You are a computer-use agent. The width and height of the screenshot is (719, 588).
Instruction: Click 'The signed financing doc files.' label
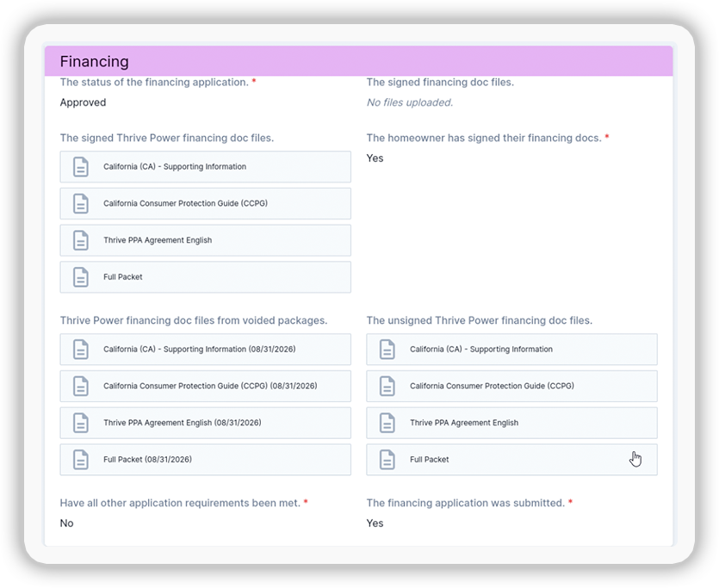click(440, 82)
